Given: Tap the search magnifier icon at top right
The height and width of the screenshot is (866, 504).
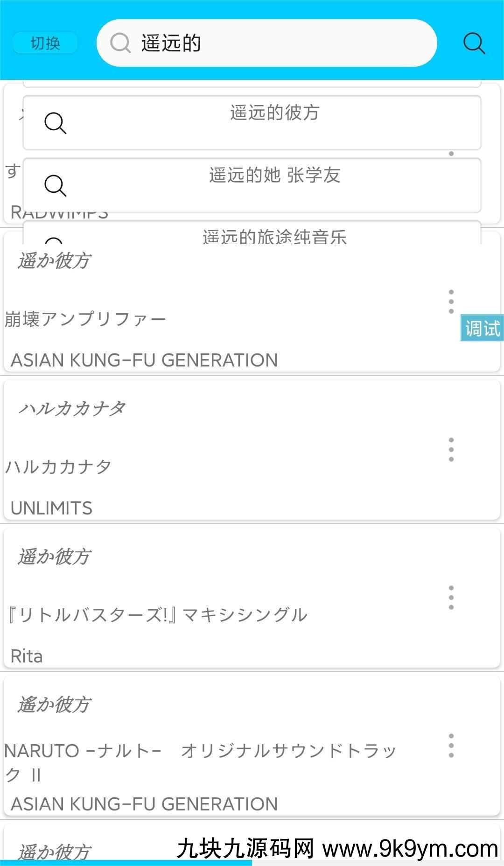Looking at the screenshot, I should [474, 43].
